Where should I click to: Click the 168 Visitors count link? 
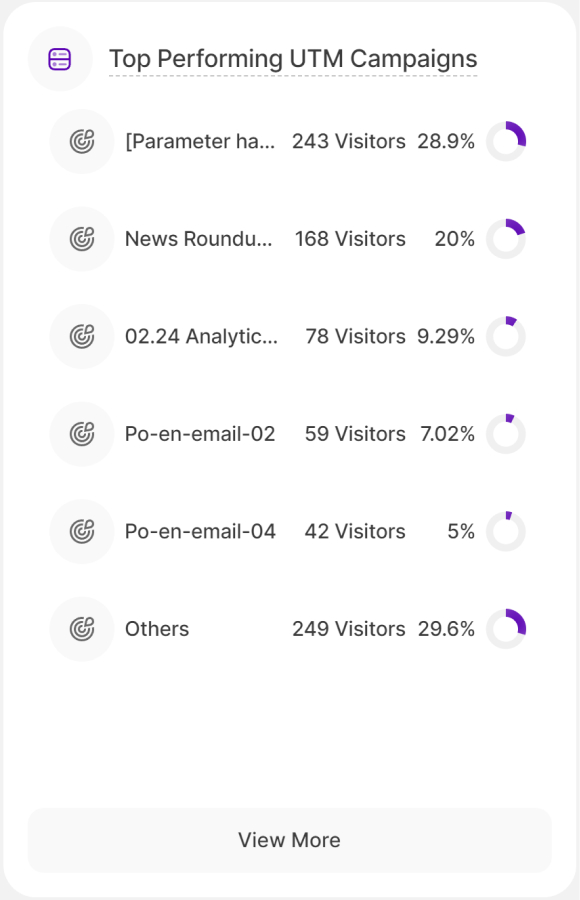pos(350,238)
